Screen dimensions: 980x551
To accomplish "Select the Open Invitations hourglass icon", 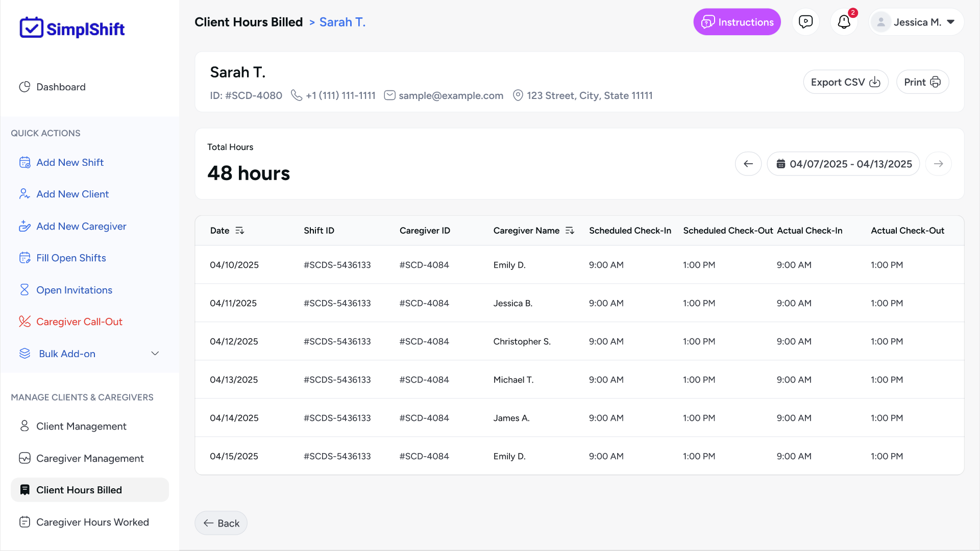I will click(x=25, y=289).
